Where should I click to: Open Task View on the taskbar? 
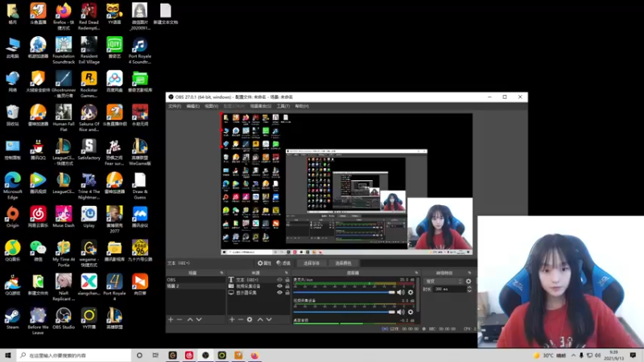tap(155, 356)
